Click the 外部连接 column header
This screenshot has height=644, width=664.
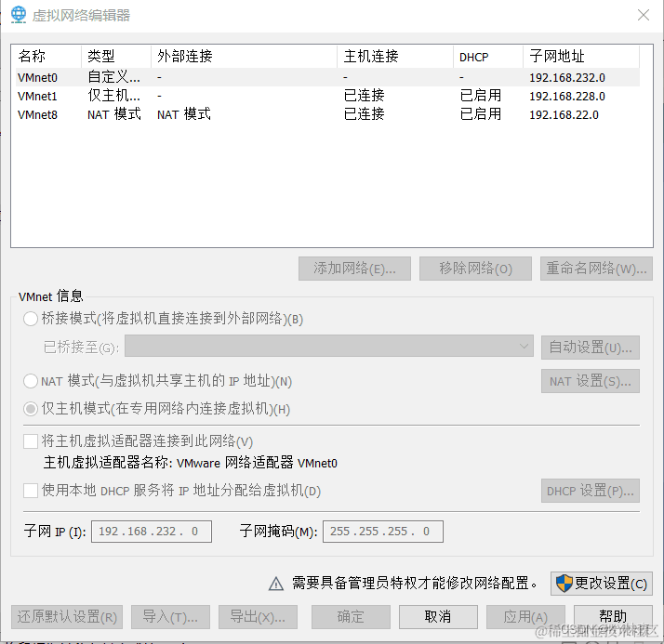click(x=244, y=56)
